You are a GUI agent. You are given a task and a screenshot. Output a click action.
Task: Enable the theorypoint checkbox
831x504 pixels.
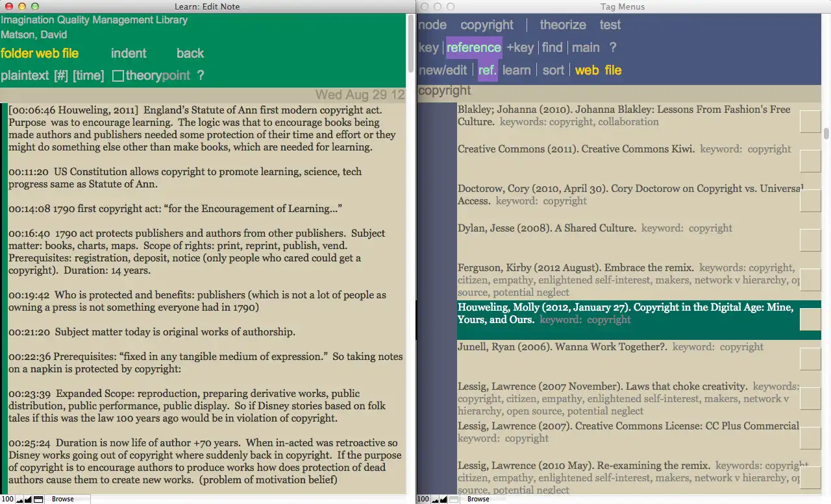coord(118,76)
